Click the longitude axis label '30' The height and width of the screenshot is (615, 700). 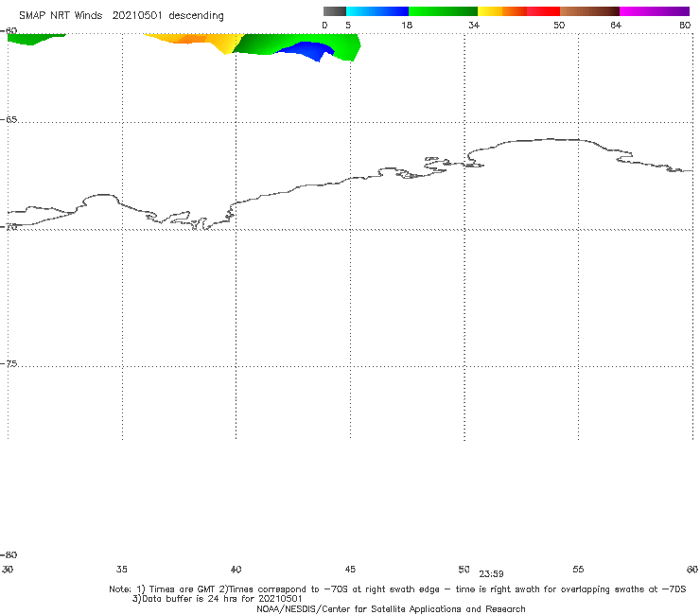pos(8,570)
